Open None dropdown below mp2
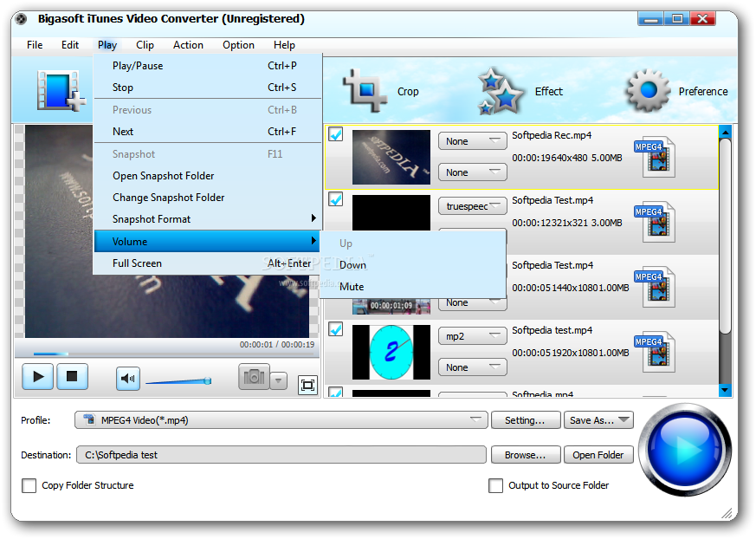Viewport: 756px width, 539px height. [x=473, y=367]
